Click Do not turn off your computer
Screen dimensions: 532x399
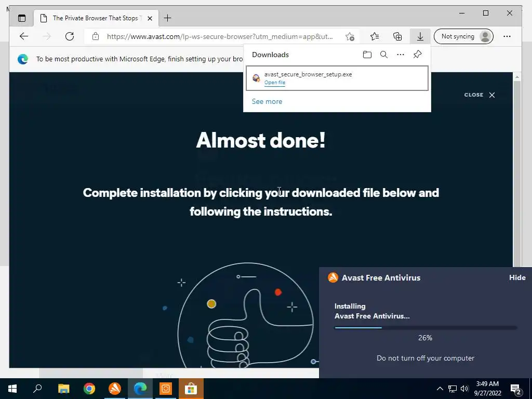pyautogui.click(x=425, y=358)
